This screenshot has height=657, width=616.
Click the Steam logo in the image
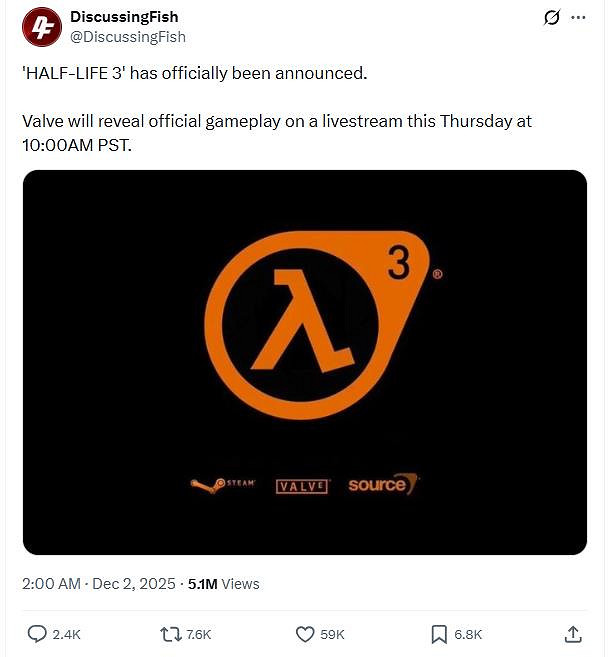coord(223,485)
